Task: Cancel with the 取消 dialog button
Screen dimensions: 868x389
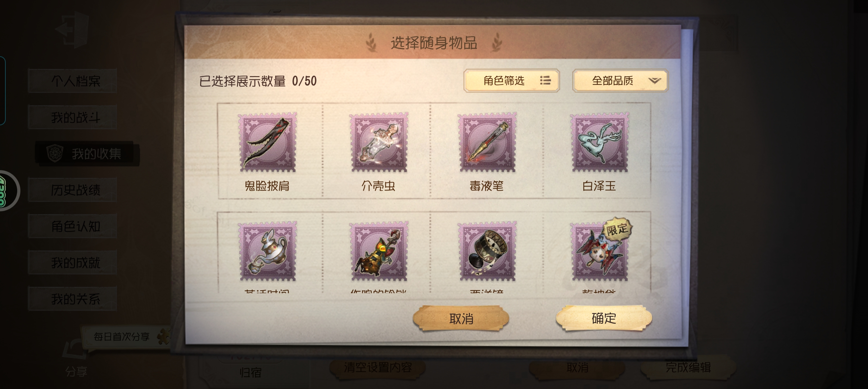Action: point(461,318)
